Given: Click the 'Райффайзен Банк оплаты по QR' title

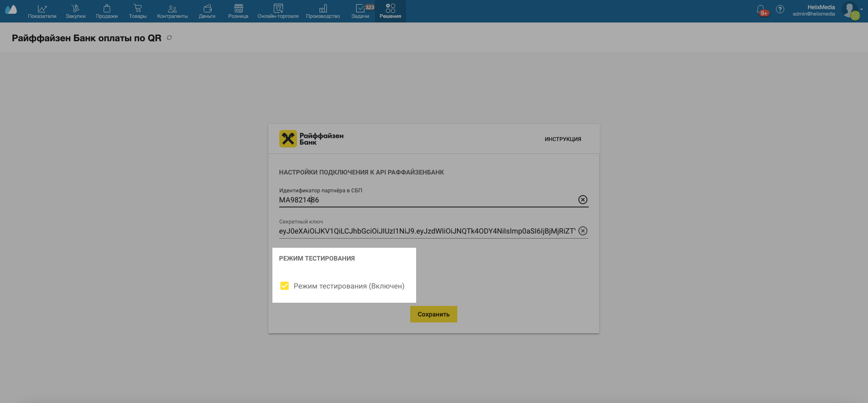Looking at the screenshot, I should [x=87, y=38].
